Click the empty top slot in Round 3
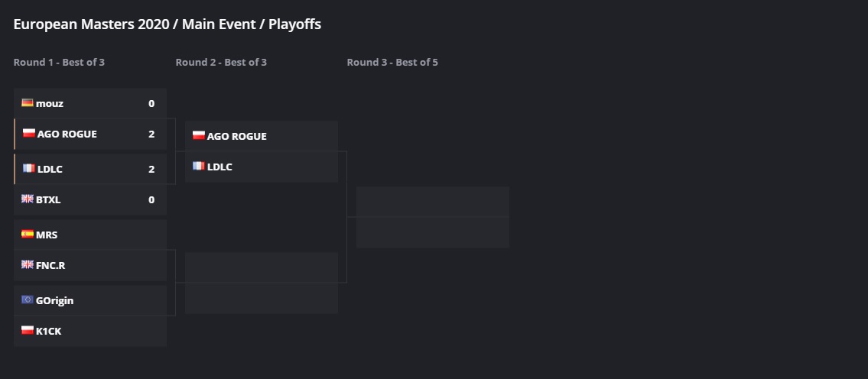868x379 pixels. [x=432, y=202]
